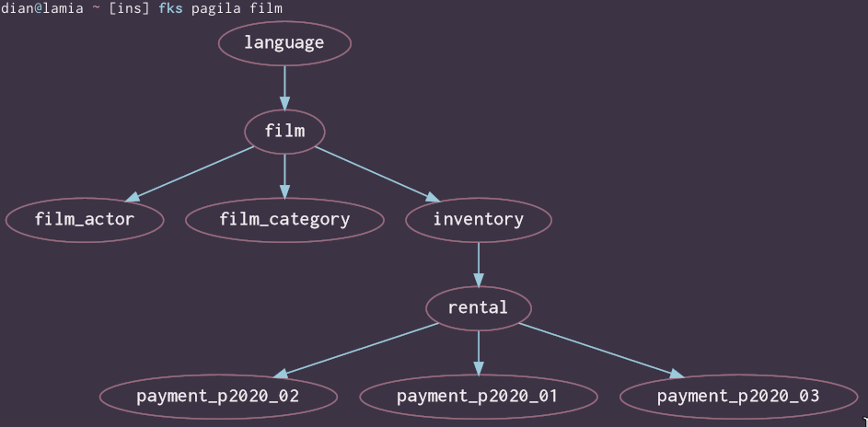
Task: Click the rental node
Action: (479, 308)
